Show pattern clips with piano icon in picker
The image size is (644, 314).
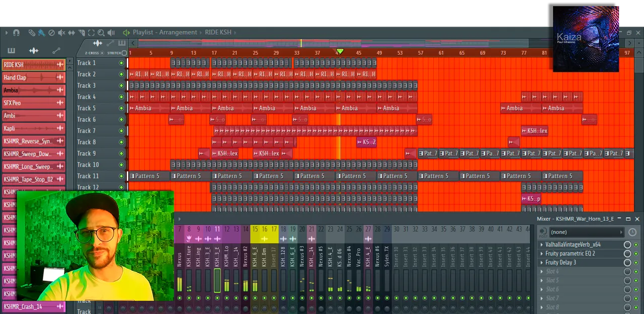coord(11,50)
